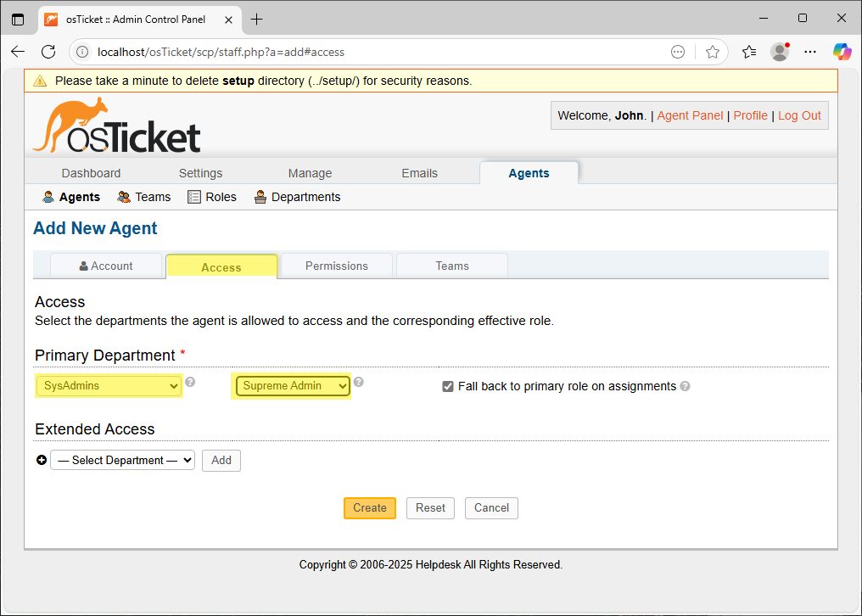Viewport: 862px width, 616px height.
Task: Add page to favorites with star icon
Action: click(x=713, y=52)
